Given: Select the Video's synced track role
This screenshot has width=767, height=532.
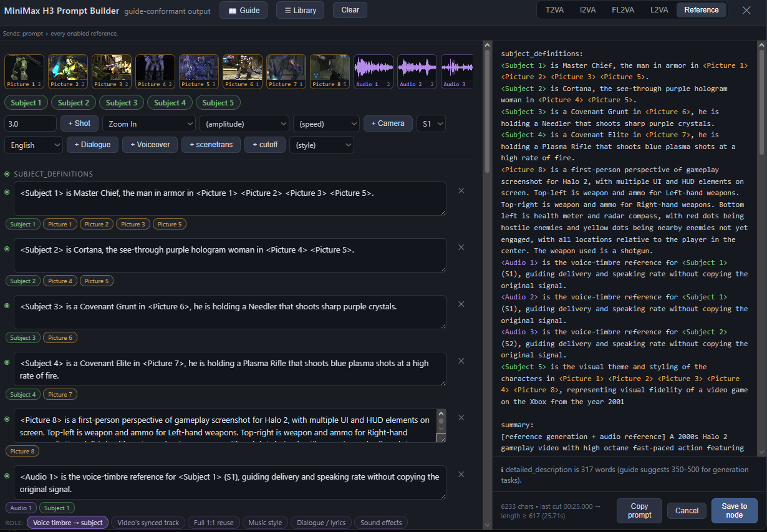Looking at the screenshot, I should [x=148, y=523].
